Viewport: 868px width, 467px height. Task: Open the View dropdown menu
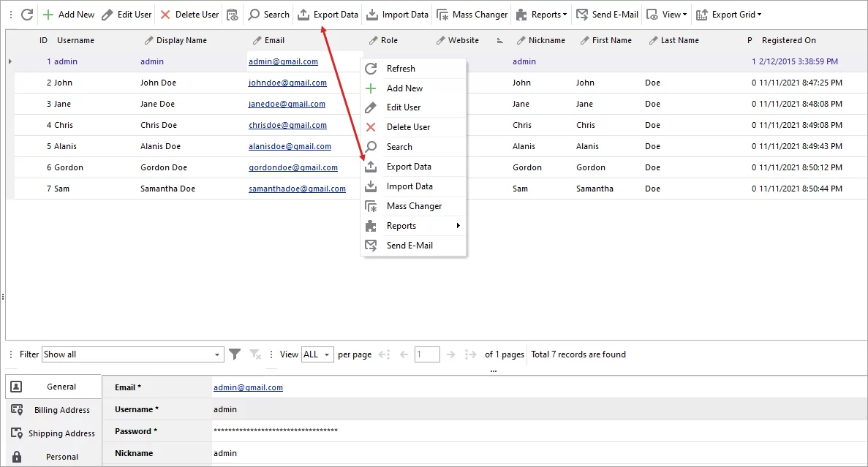coord(665,14)
